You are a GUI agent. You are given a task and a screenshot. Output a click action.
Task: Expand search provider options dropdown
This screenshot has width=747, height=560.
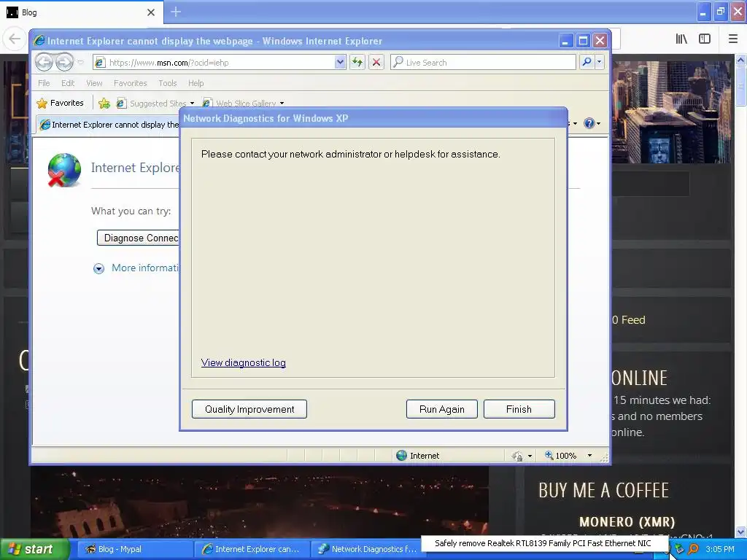pos(600,62)
